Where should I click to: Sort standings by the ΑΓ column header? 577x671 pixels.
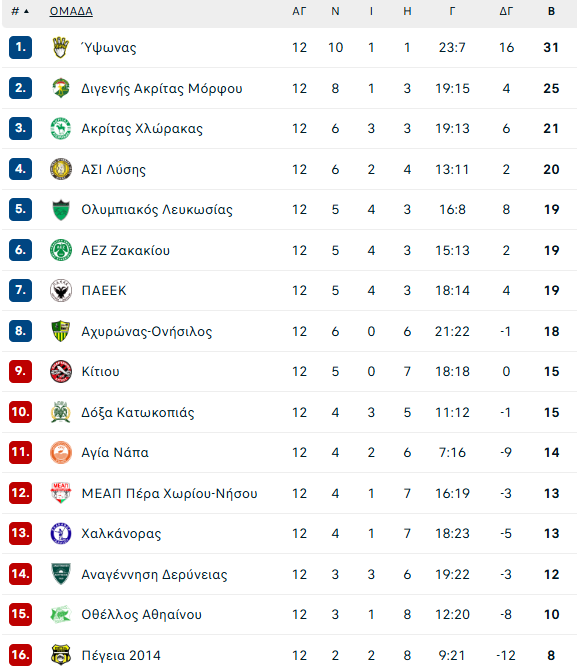(x=299, y=11)
